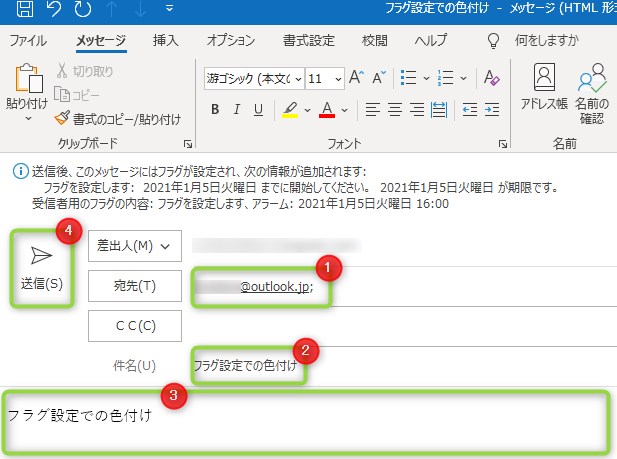This screenshot has height=459, width=617.
Task: Click the CC address input field
Action: tap(403, 326)
